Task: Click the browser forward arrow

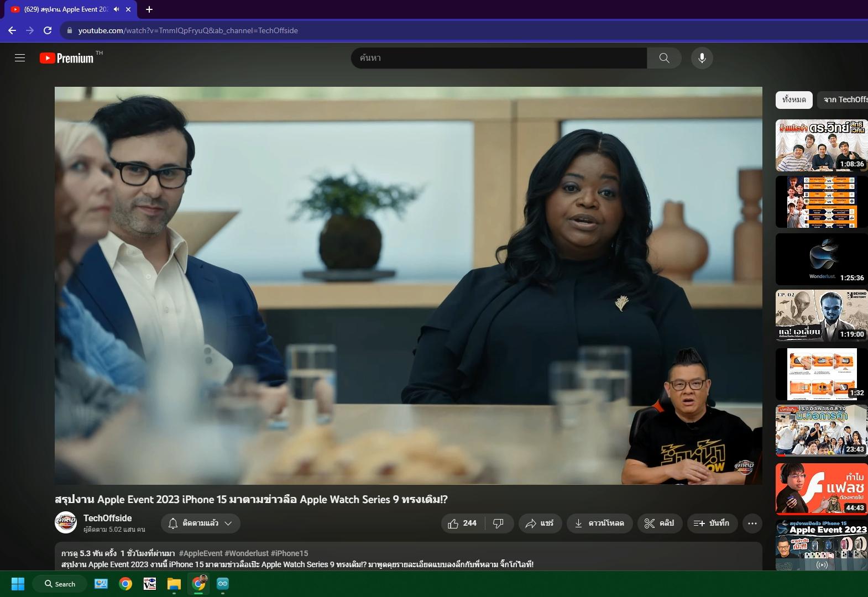Action: pos(30,30)
